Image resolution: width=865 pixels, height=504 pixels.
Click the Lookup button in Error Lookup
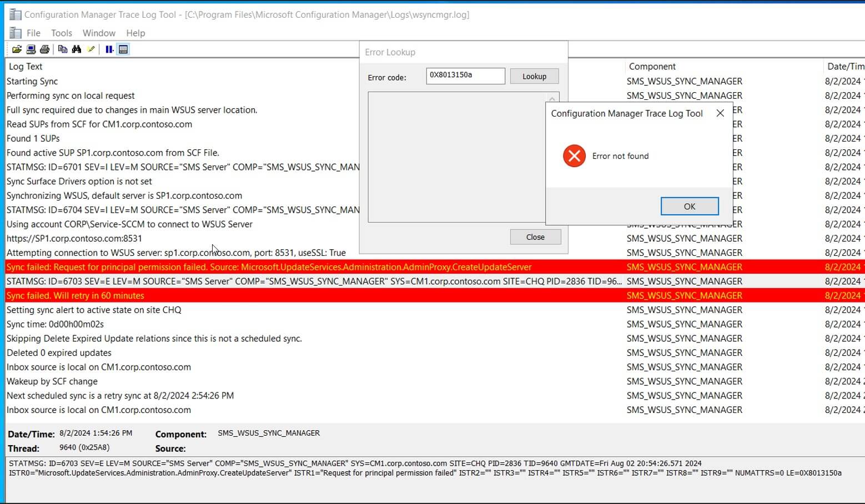pos(534,77)
